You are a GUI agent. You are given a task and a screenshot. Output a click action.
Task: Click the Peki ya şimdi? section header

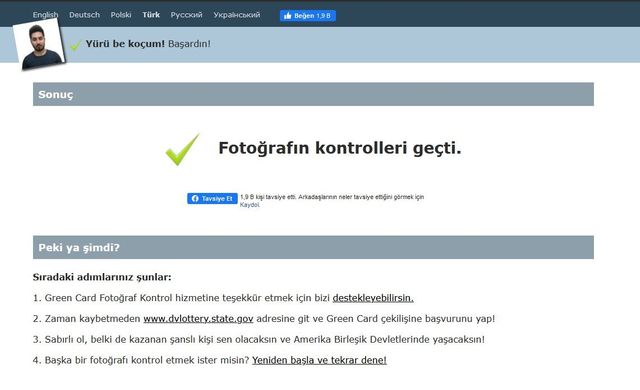click(313, 247)
